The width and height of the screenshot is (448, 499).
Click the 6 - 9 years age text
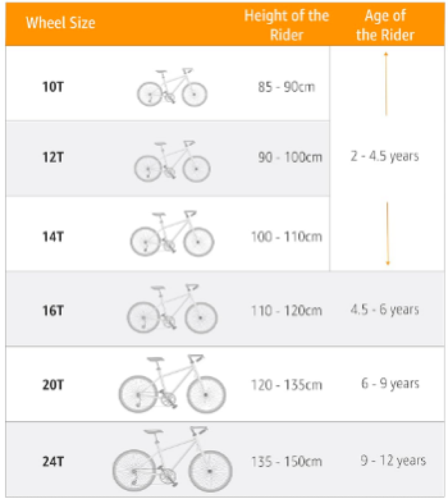390,383
